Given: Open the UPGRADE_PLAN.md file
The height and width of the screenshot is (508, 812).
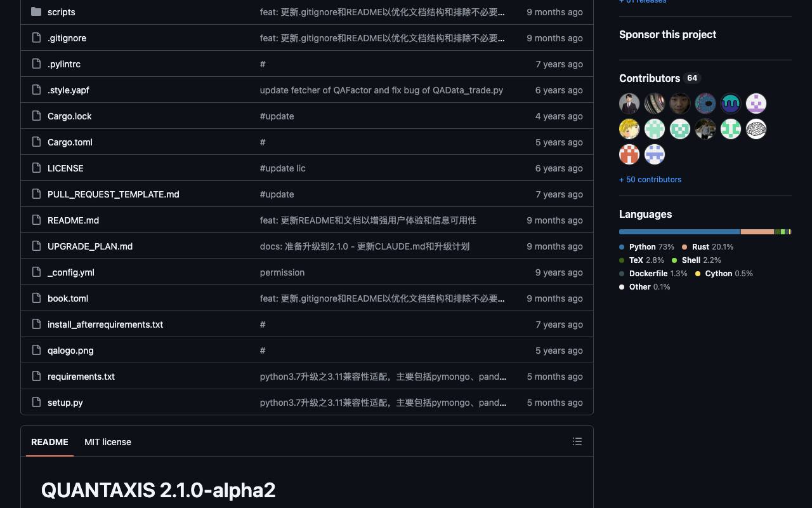Looking at the screenshot, I should [90, 246].
